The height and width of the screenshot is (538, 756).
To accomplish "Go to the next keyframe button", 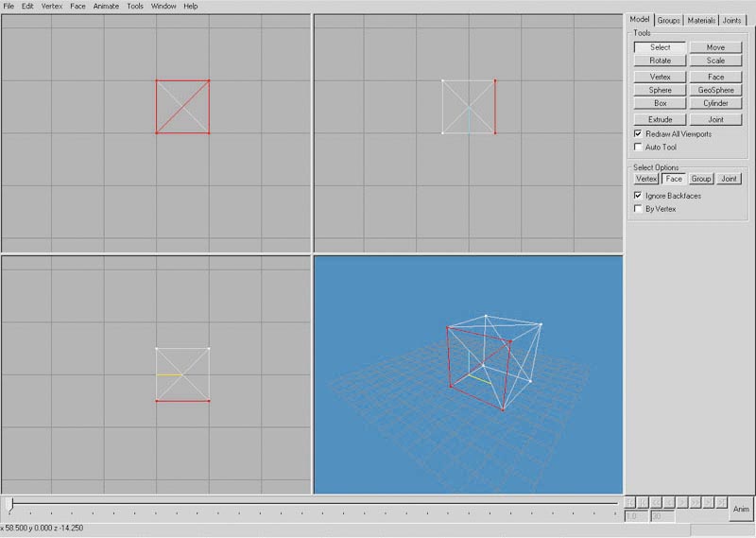I will (708, 503).
